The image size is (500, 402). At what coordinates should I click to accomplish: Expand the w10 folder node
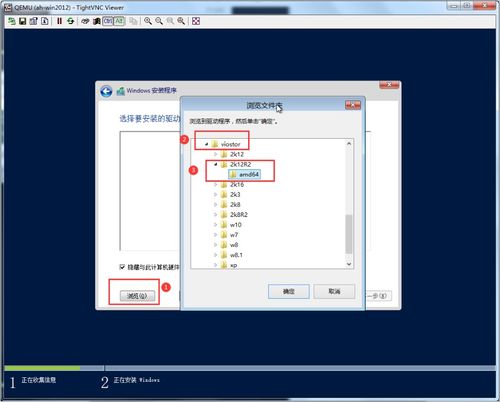coord(215,225)
